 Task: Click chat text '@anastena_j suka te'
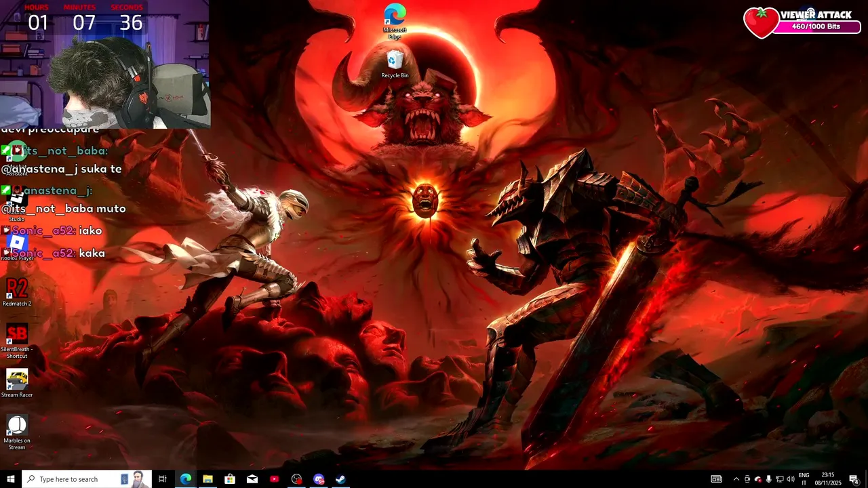click(x=62, y=169)
